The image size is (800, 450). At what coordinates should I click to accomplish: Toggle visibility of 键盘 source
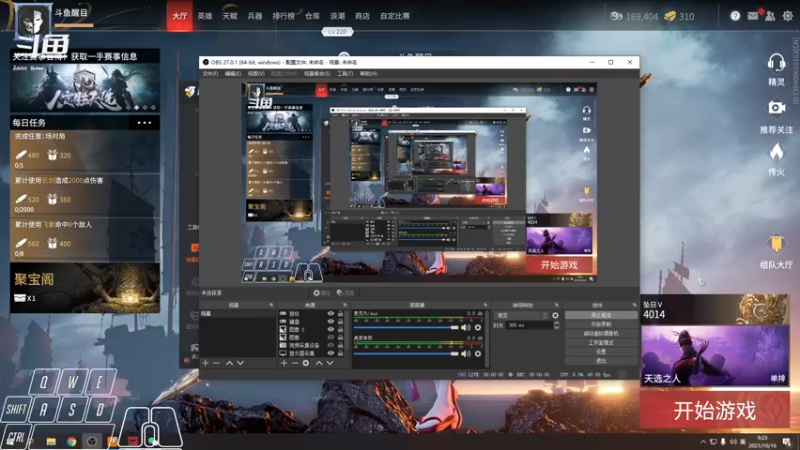coord(331,321)
